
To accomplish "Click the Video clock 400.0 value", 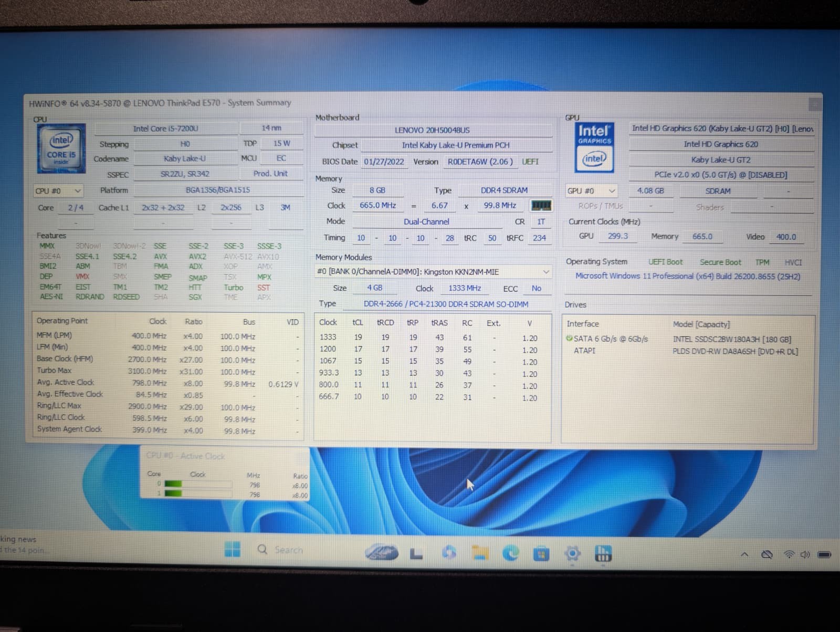I will pos(786,237).
